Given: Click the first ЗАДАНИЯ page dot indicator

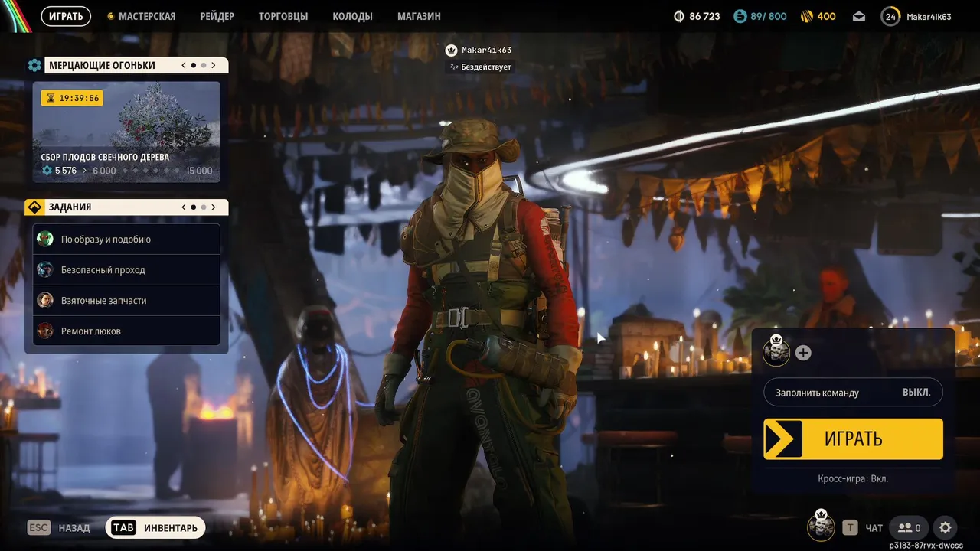Looking at the screenshot, I should 193,207.
